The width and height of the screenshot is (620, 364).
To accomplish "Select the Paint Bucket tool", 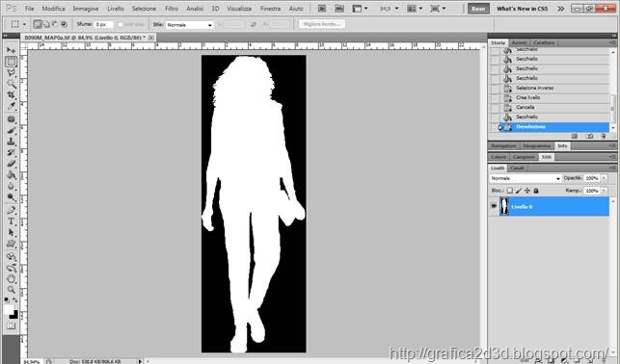I will 11,175.
